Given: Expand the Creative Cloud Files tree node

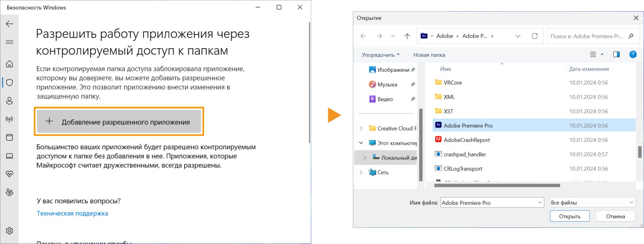Looking at the screenshot, I should click(x=361, y=128).
